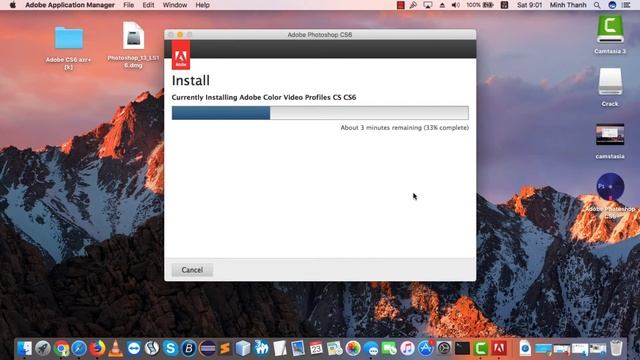Viewport: 640px width, 360px height.
Task: Open the Apple menu
Action: coord(13,5)
